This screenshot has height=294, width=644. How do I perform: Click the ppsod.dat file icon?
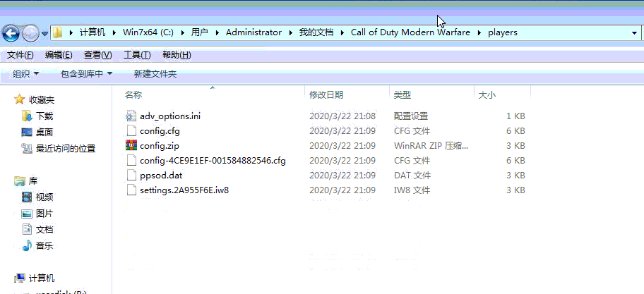click(131, 175)
